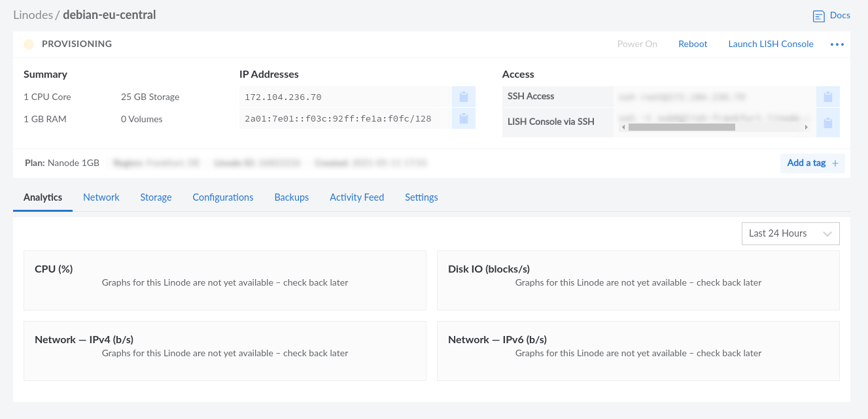Copy the IPv4 address using its copy icon

pyautogui.click(x=463, y=96)
